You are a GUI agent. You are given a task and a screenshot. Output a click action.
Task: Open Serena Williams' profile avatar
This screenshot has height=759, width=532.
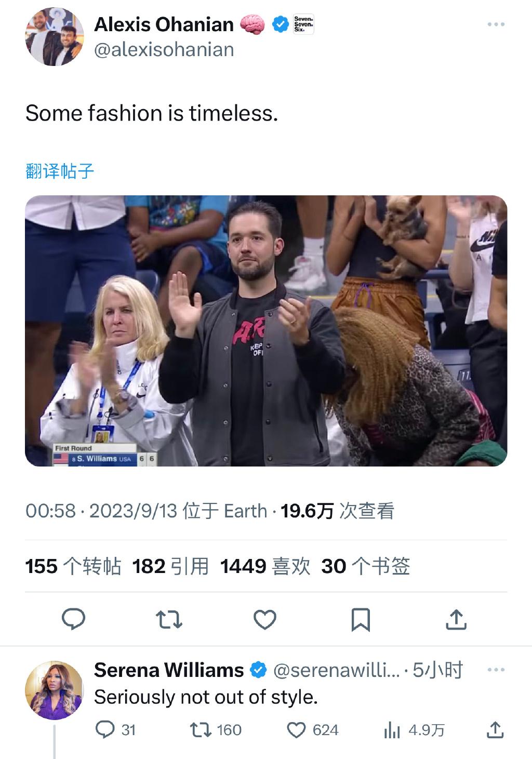[x=55, y=690]
